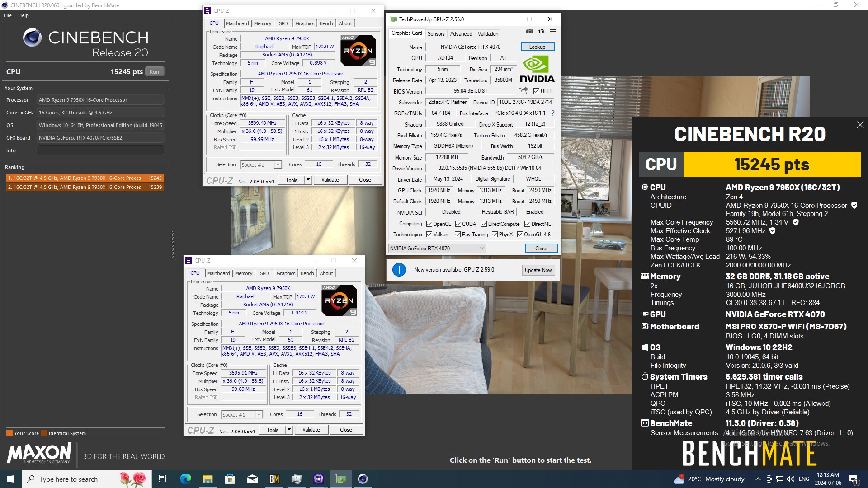
Task: Open Mainboard tab in upper CPU-Z
Action: click(237, 23)
